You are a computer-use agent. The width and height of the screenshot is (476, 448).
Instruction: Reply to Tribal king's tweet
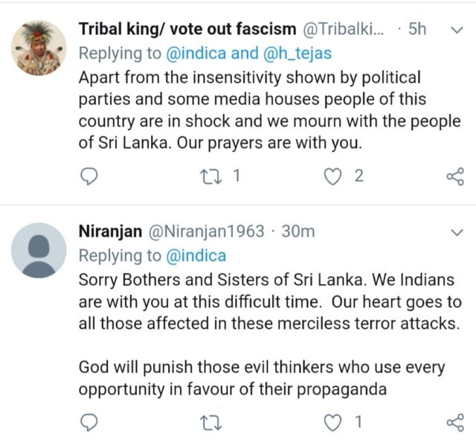tap(89, 176)
